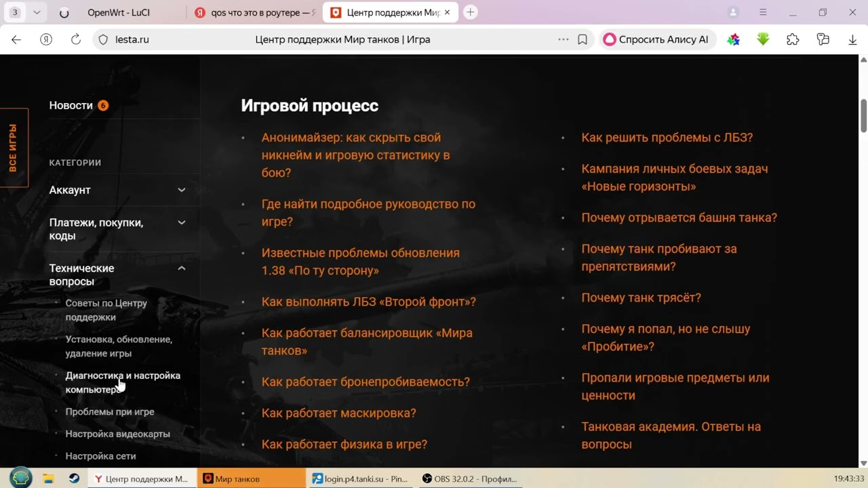Expand the Аккаунт category chevron
The width and height of the screenshot is (868, 488).
pos(182,190)
